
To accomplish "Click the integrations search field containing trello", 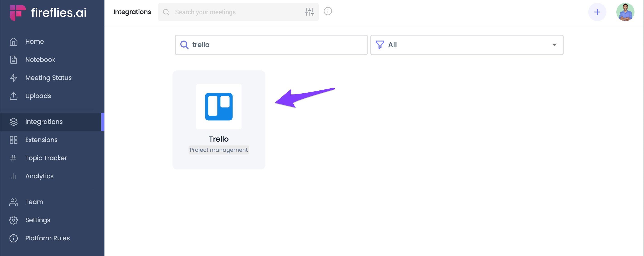I will (x=271, y=45).
